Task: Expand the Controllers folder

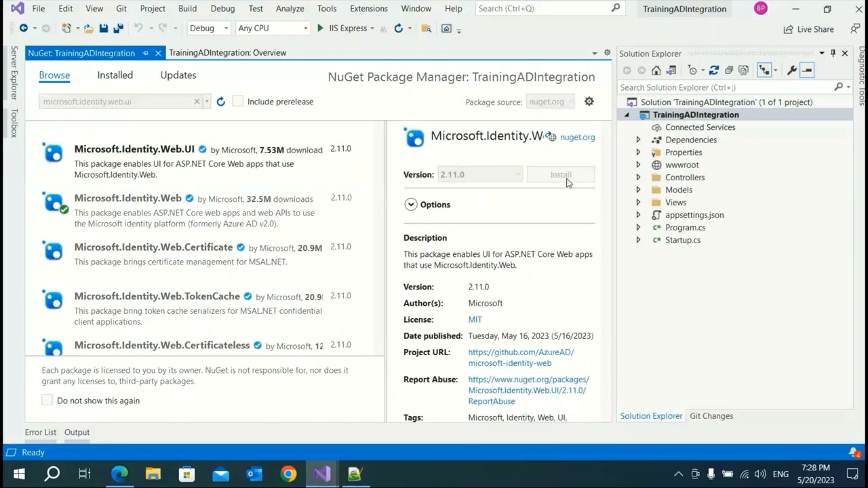Action: 638,178
